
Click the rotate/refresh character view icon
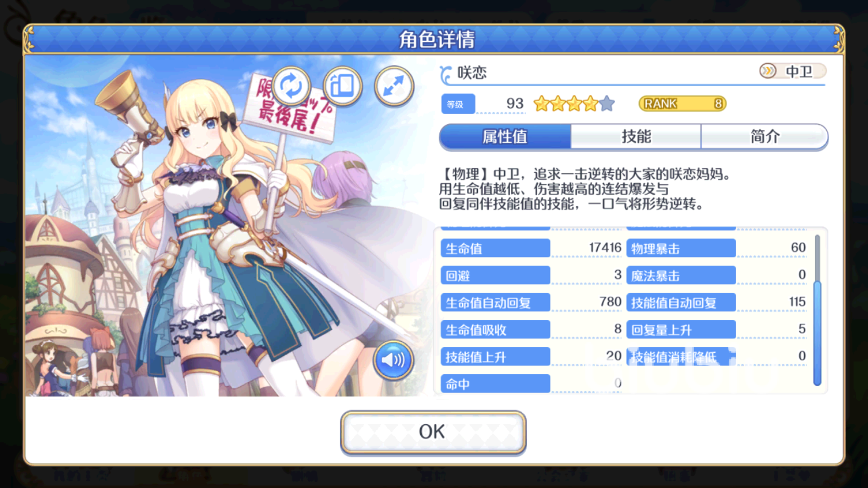pyautogui.click(x=291, y=86)
